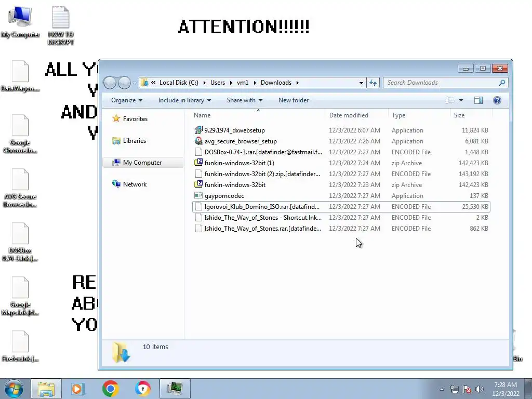Sort by the Size column header

471,115
